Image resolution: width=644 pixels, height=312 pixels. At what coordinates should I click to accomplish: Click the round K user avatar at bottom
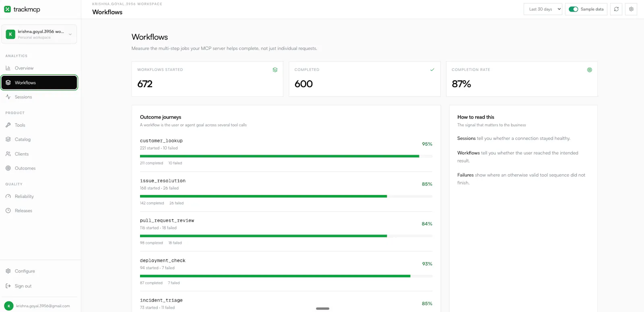tap(9, 306)
